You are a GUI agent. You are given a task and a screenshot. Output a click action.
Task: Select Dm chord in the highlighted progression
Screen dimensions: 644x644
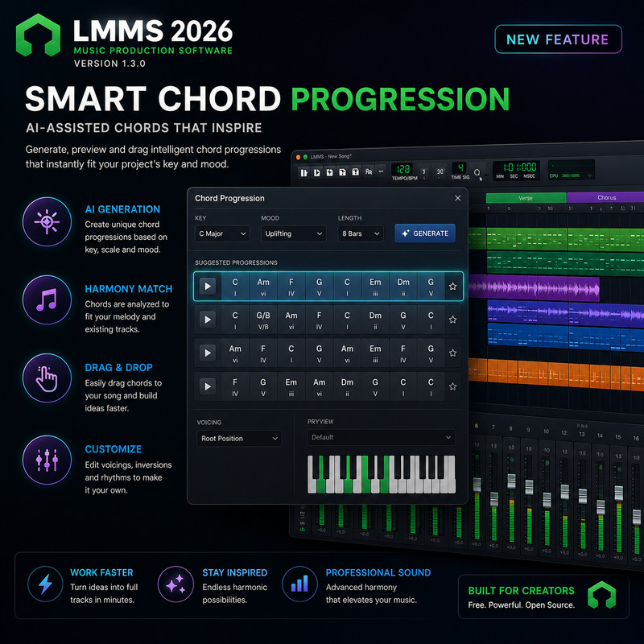(403, 287)
